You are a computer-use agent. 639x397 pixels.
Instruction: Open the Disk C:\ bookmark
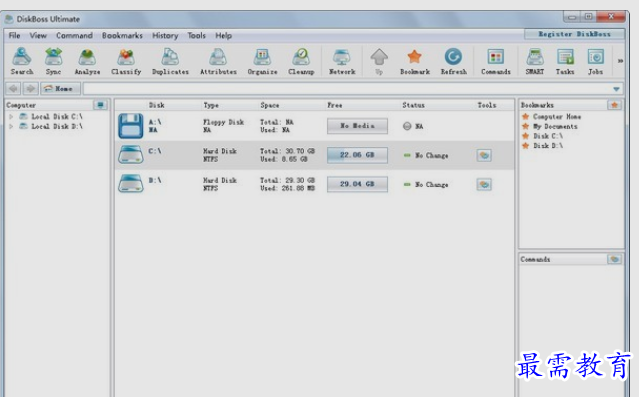click(548, 136)
